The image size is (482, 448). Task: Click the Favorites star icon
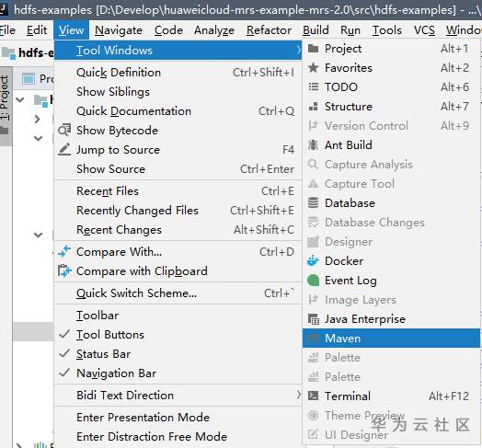pyautogui.click(x=313, y=68)
